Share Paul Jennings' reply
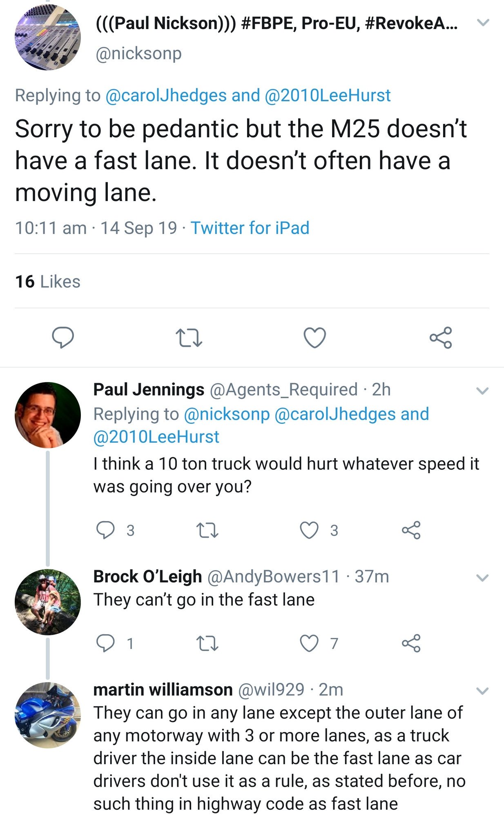This screenshot has height=837, width=504. (411, 530)
